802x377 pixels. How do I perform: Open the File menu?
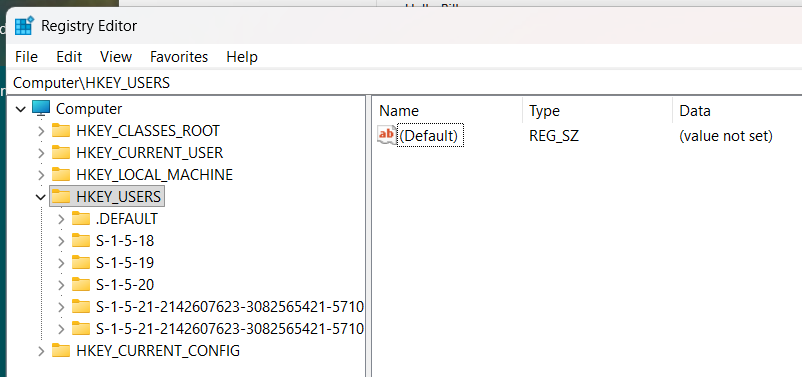(x=27, y=57)
